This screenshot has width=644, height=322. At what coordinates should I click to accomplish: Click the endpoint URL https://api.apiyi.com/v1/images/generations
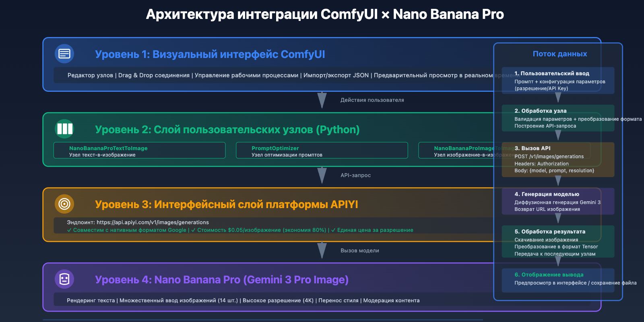(153, 222)
